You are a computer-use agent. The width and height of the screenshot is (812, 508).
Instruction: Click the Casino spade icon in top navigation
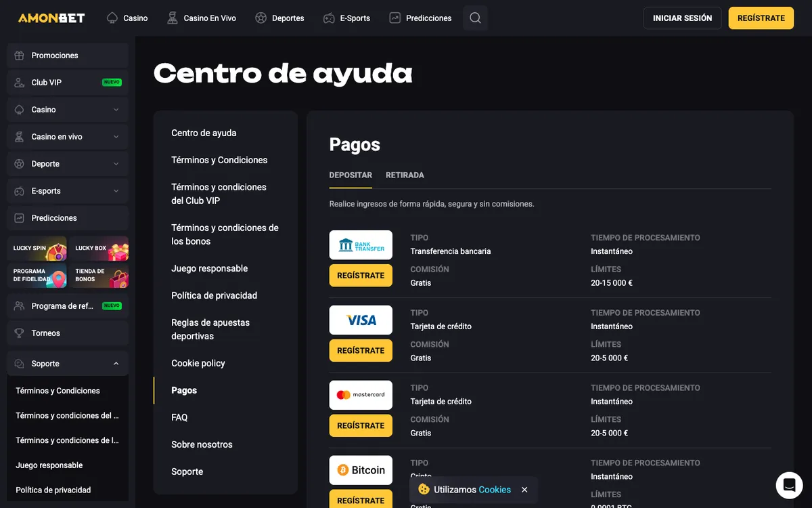click(112, 18)
